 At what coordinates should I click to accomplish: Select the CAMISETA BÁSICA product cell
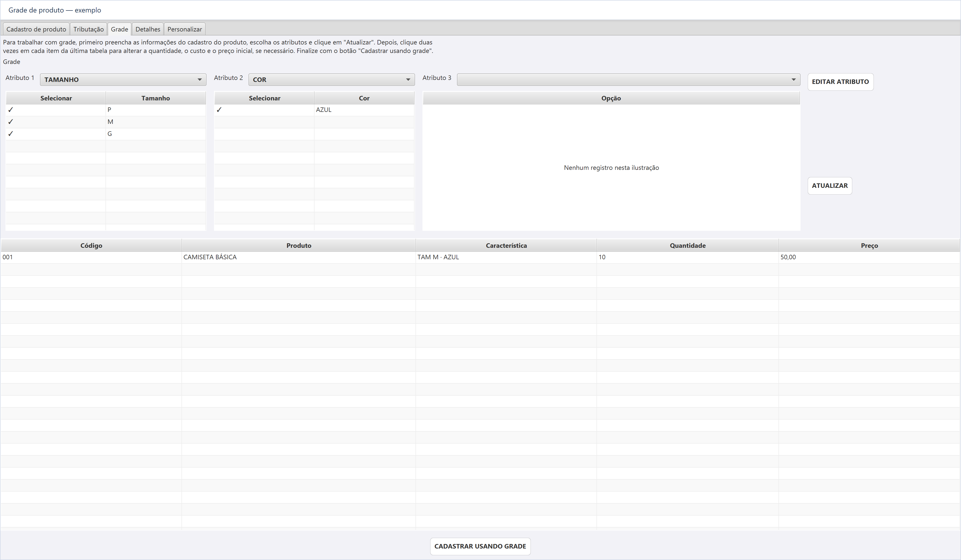(x=298, y=257)
